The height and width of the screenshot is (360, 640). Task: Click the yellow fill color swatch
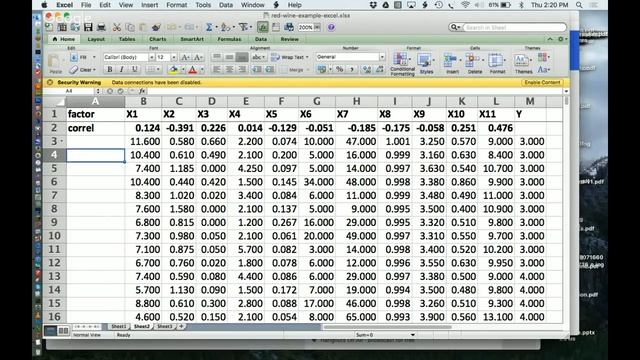[x=173, y=70]
